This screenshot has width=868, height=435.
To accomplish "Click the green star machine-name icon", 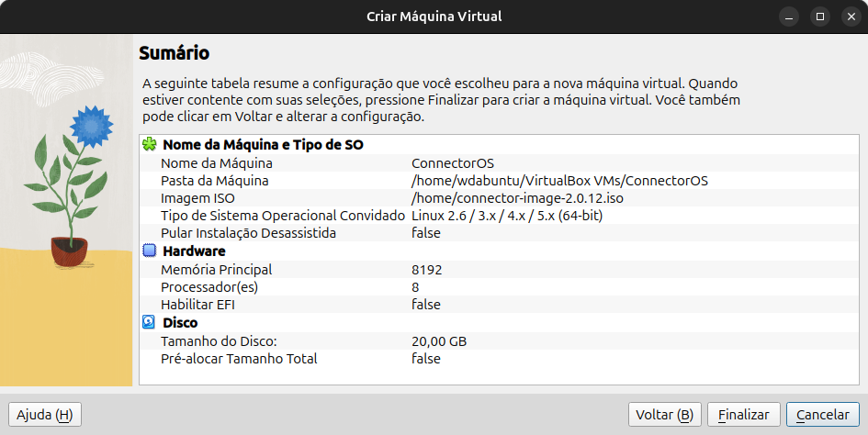I will (x=150, y=144).
